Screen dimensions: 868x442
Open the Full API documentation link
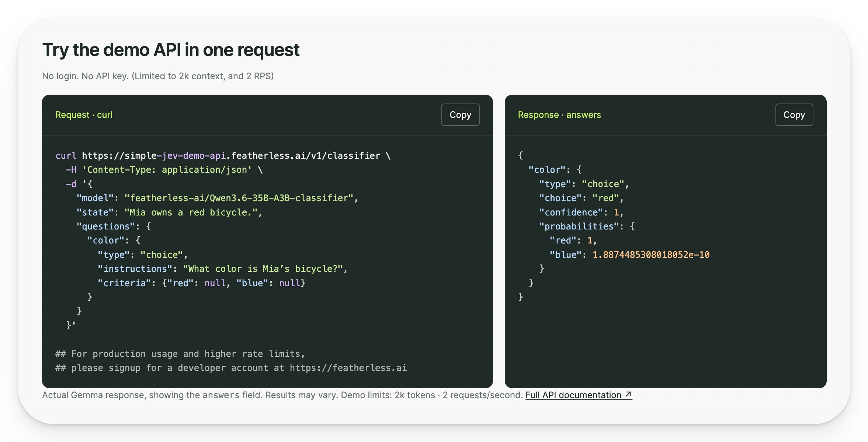click(x=579, y=395)
